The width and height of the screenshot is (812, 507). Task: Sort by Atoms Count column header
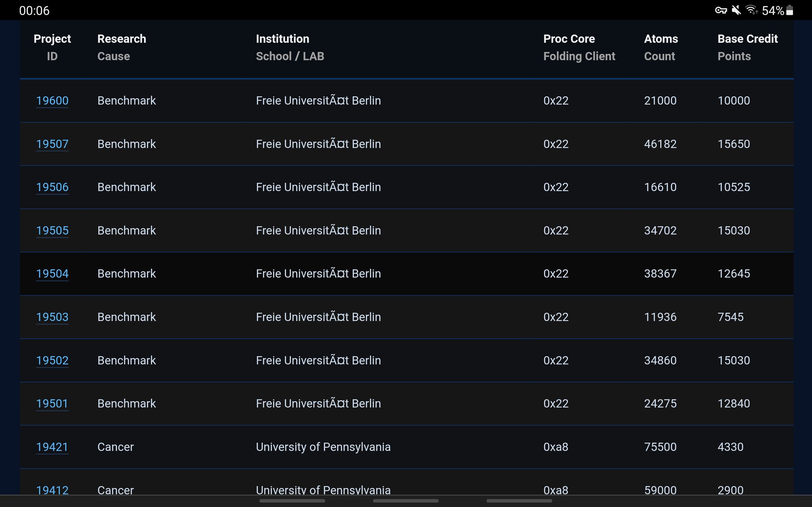tap(661, 47)
